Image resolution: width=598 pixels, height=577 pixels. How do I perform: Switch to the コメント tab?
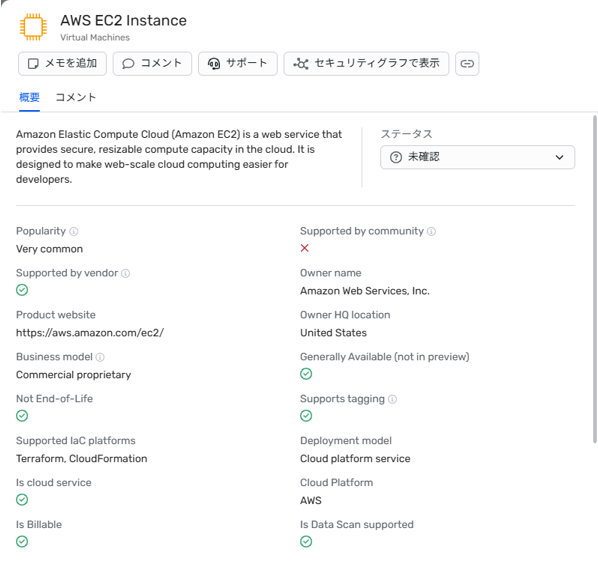coord(76,98)
